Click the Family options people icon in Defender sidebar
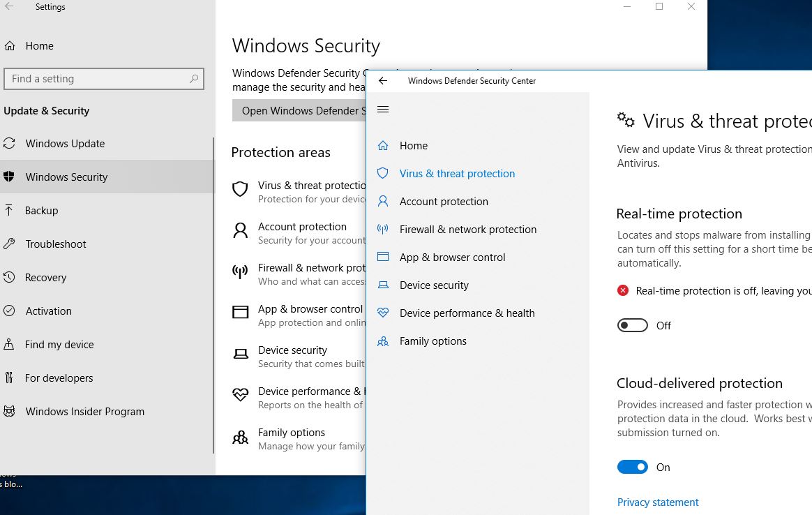This screenshot has width=812, height=515. (382, 341)
